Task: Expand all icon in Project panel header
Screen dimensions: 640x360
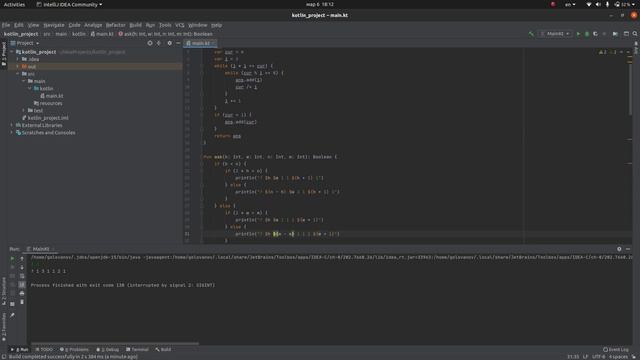Action: (x=159, y=43)
